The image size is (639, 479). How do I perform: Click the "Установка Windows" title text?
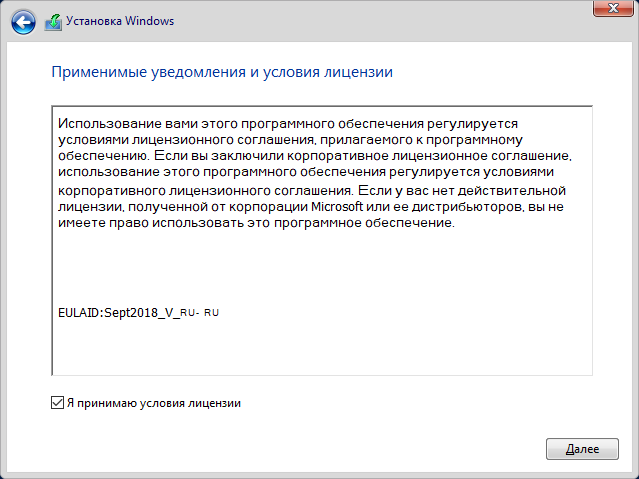tap(120, 21)
